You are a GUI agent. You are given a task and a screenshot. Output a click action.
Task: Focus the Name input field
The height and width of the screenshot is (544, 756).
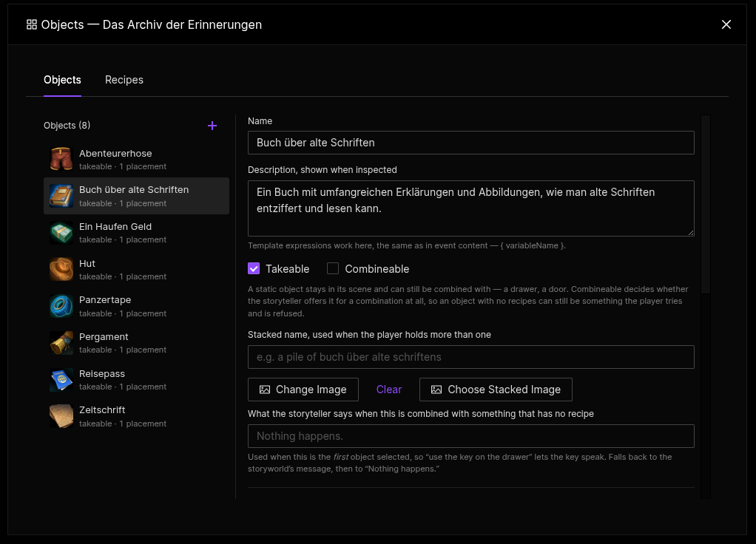coord(471,143)
